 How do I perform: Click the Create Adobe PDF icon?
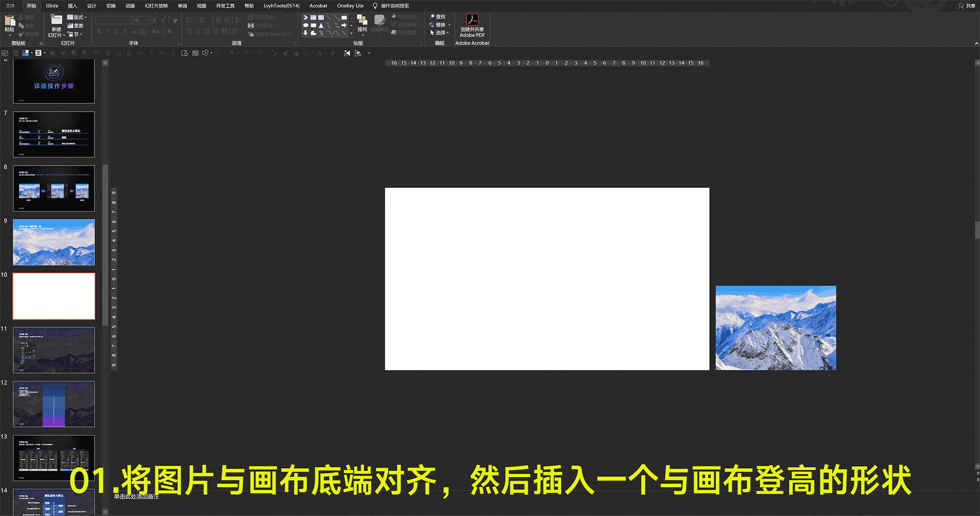pos(472,20)
